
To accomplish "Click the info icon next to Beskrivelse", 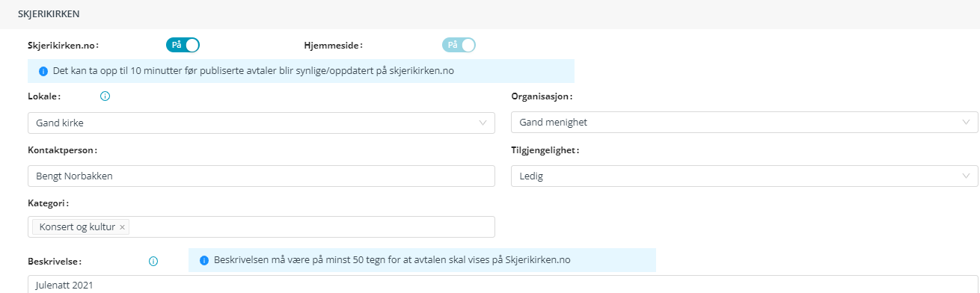I will [153, 261].
